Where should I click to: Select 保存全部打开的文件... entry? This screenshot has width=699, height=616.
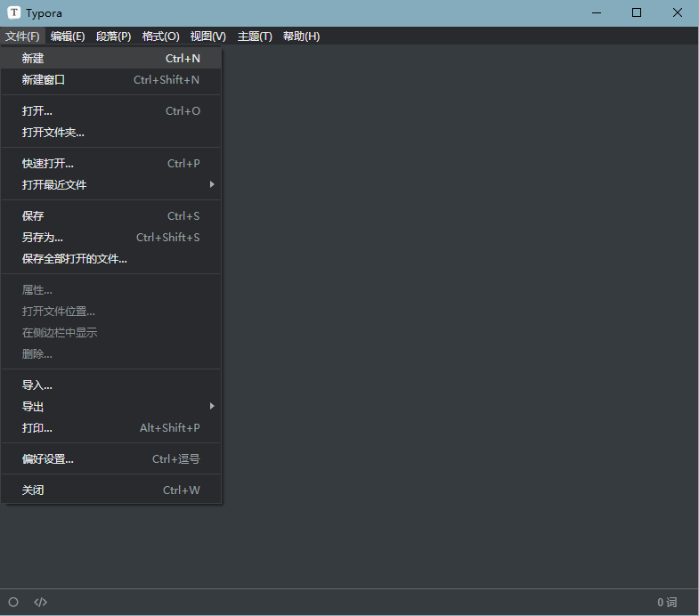click(111, 259)
